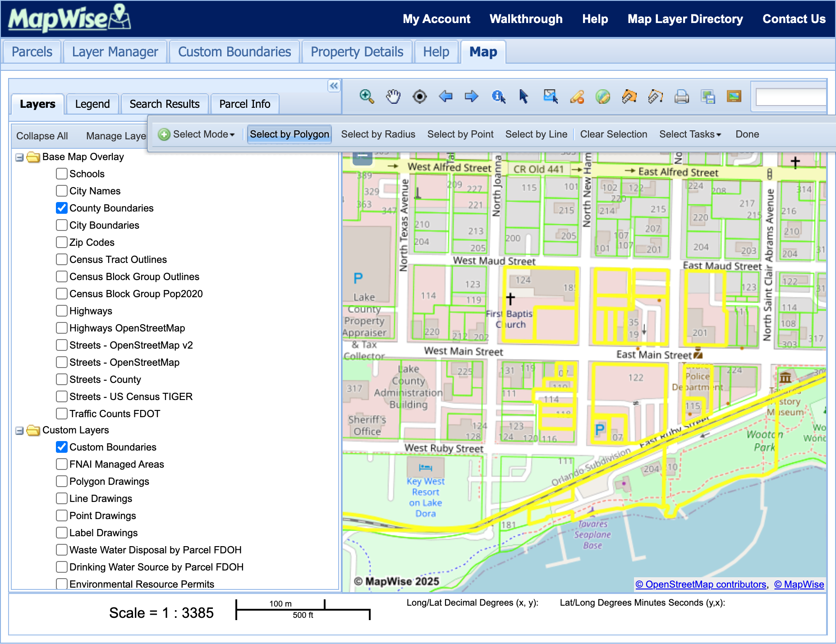Click the Base Map Overlay folder icon

[x=33, y=157]
